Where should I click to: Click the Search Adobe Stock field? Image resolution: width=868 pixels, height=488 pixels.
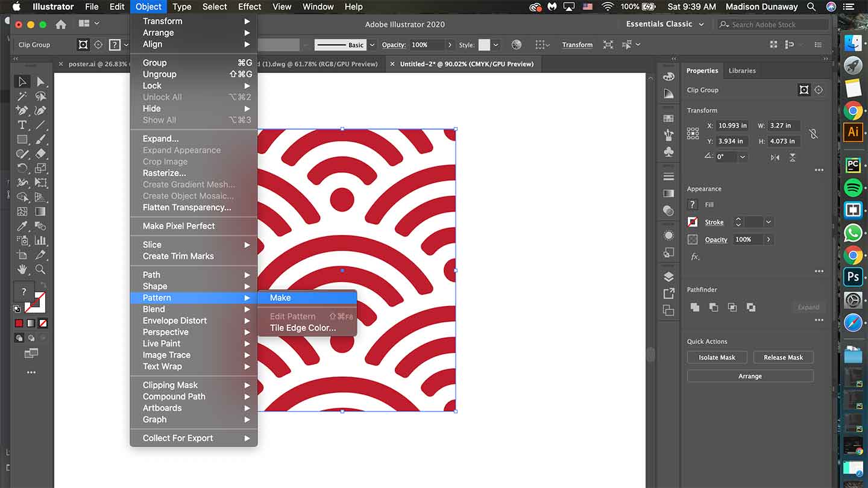773,24
